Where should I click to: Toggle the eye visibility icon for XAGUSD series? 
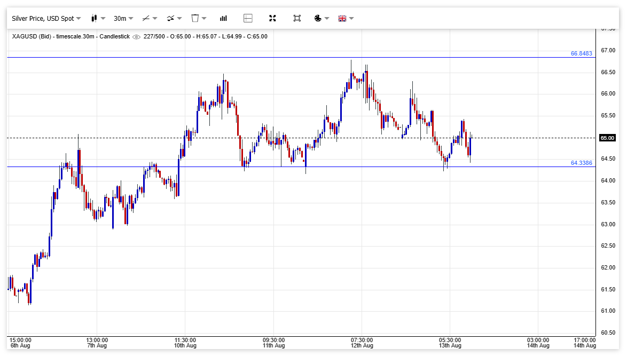(136, 37)
